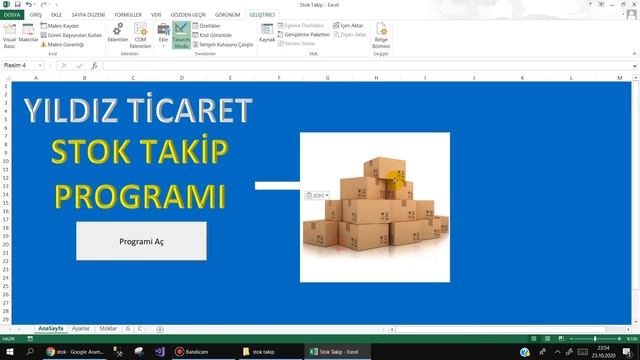This screenshot has height=360, width=640.
Task: Click İçeri Aktar (Import) XML
Action: click(348, 25)
